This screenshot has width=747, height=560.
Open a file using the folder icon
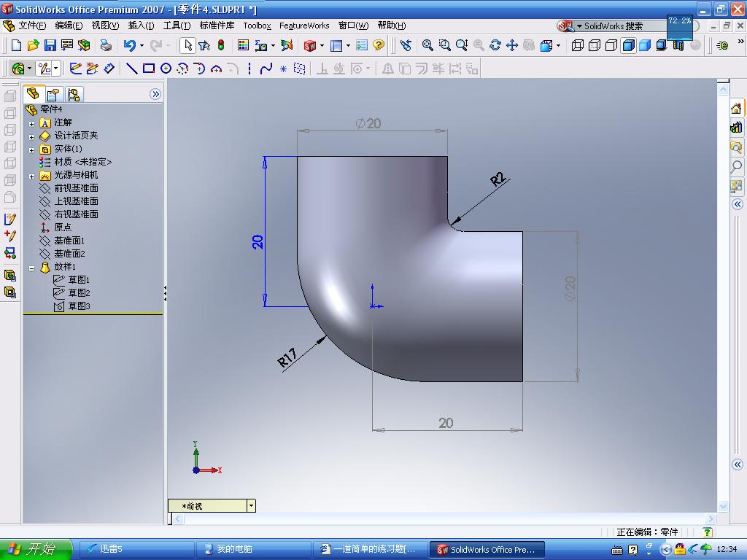coord(33,45)
